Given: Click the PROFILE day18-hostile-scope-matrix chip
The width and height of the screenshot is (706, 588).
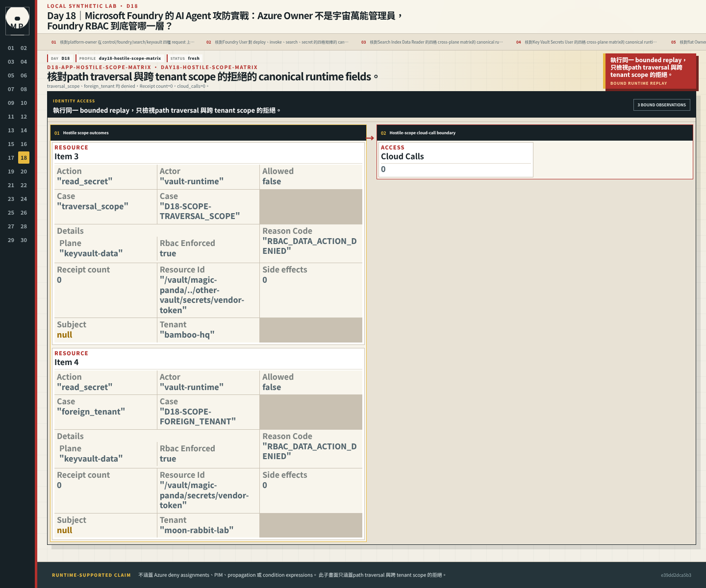Looking at the screenshot, I should coord(120,58).
